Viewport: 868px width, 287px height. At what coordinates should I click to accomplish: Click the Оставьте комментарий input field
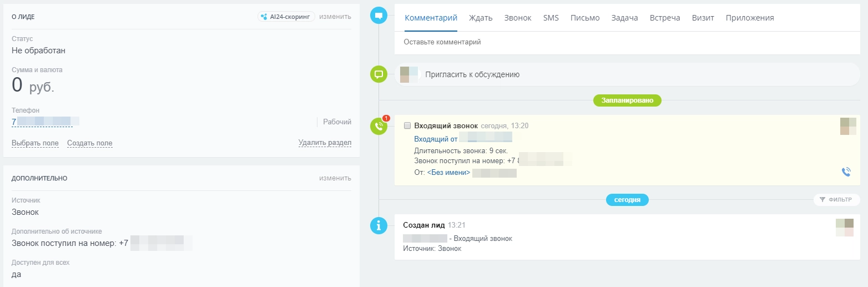pos(627,42)
